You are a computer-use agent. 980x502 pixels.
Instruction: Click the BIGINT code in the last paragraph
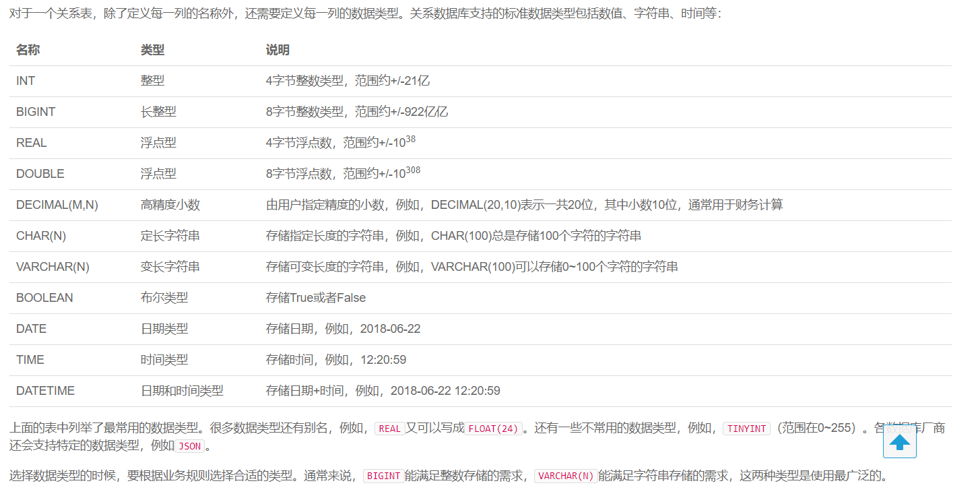pyautogui.click(x=383, y=476)
